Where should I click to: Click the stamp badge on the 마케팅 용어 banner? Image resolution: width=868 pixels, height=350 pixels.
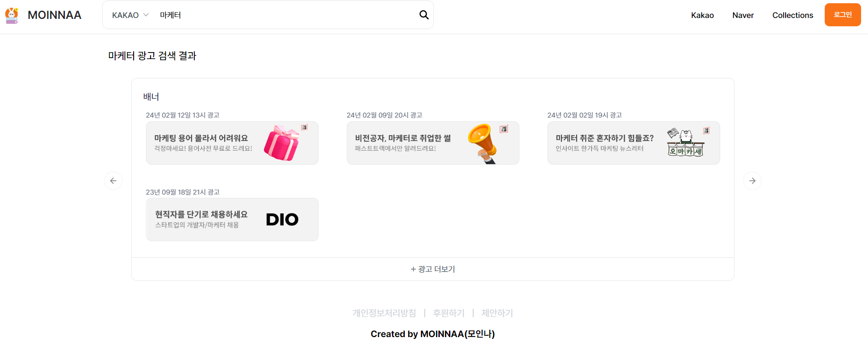[x=304, y=127]
